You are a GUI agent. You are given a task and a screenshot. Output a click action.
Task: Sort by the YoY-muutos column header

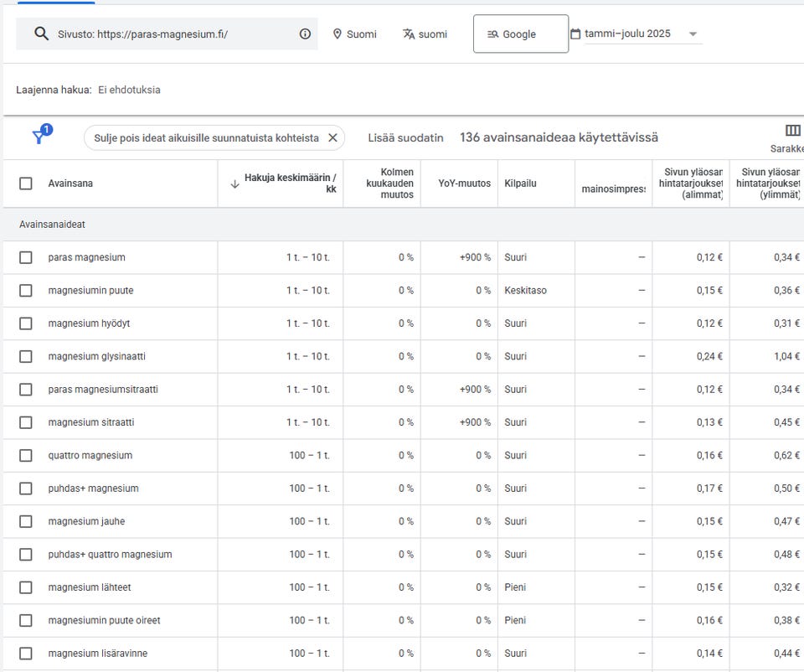[464, 184]
